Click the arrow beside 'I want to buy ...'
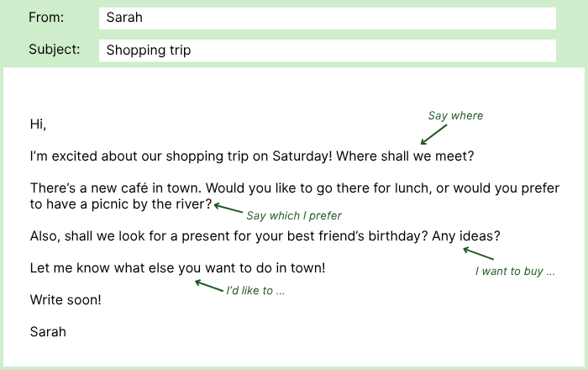The width and height of the screenshot is (588, 370). (x=478, y=253)
